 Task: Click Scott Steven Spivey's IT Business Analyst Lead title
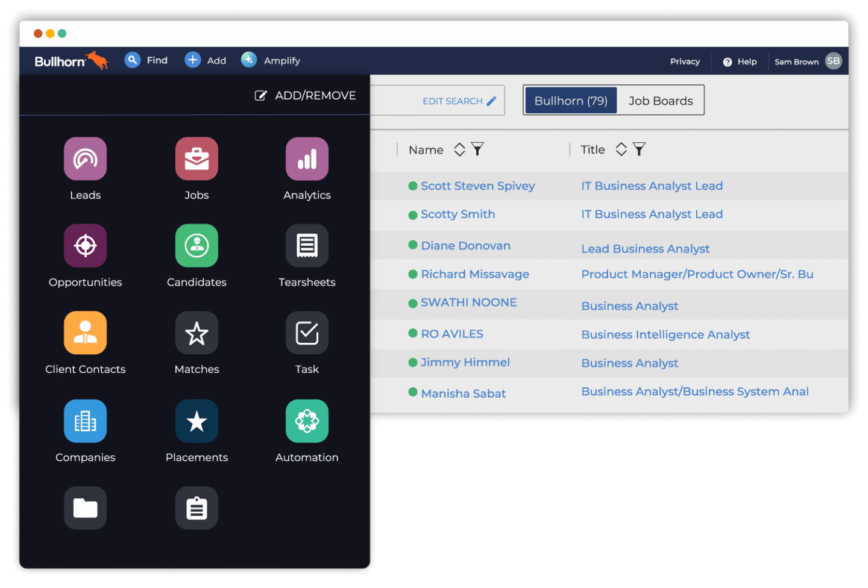point(652,186)
